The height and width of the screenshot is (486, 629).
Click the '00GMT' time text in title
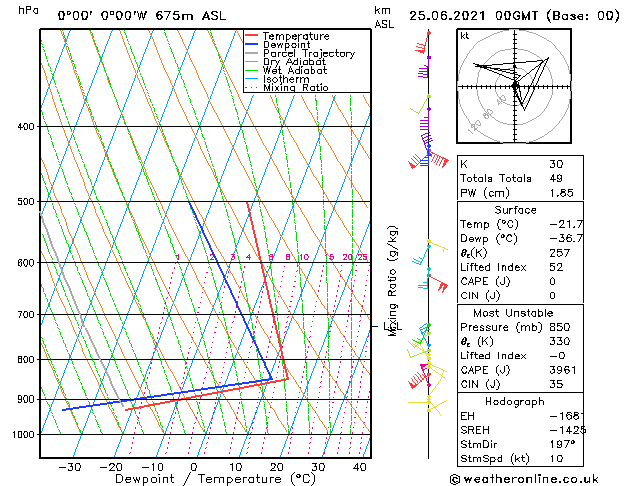pos(517,16)
